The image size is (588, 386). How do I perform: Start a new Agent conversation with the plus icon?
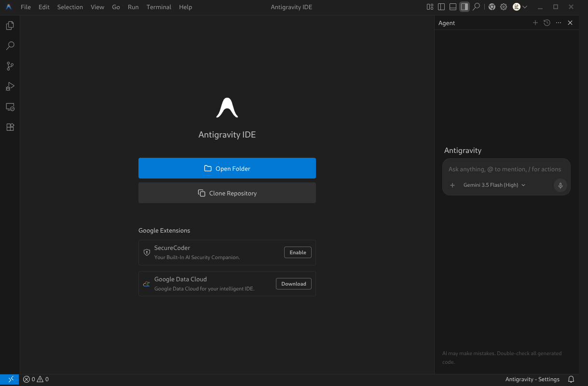pyautogui.click(x=535, y=23)
